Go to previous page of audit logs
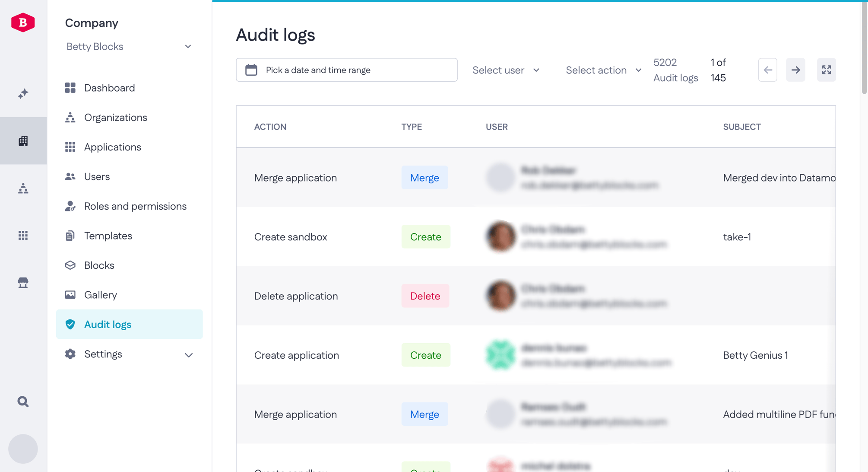Viewport: 868px width, 472px height. click(768, 70)
